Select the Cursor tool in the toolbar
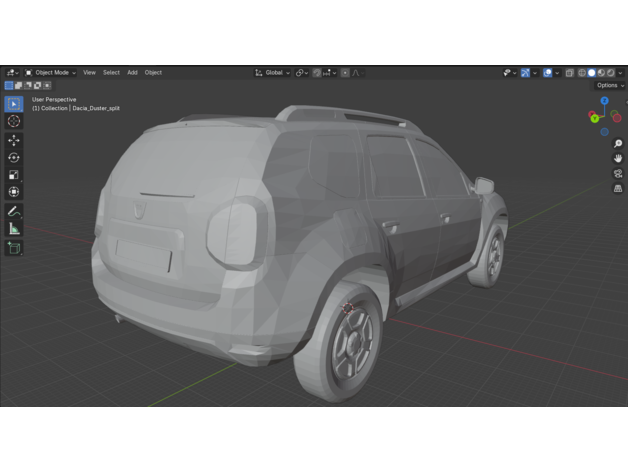The width and height of the screenshot is (628, 472). [x=14, y=121]
